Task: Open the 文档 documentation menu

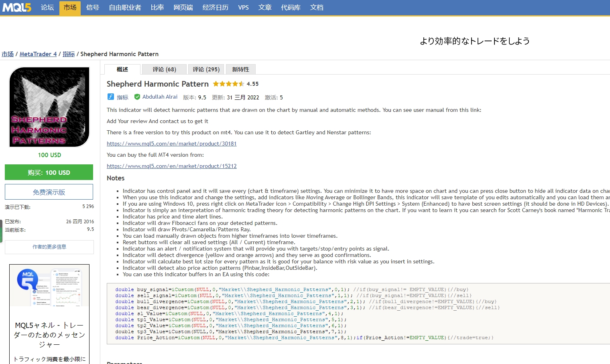Action: 317,8
